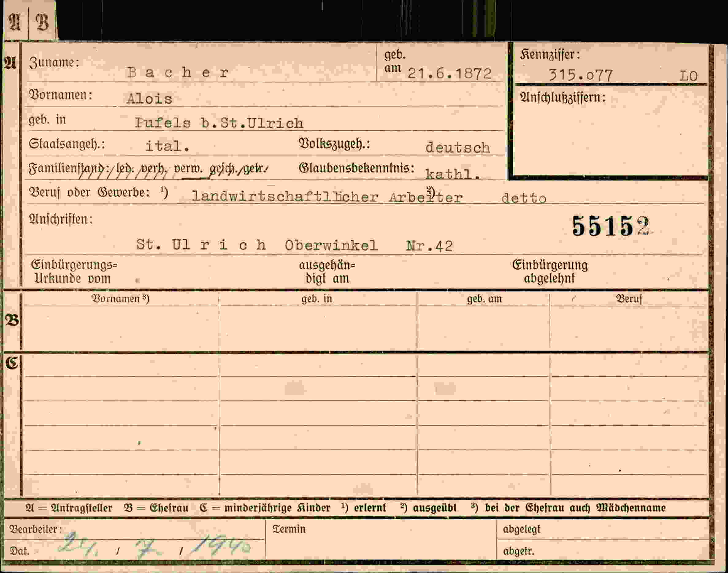This screenshot has width=728, height=573.
Task: Click the "abgefr." label
Action: point(519,551)
